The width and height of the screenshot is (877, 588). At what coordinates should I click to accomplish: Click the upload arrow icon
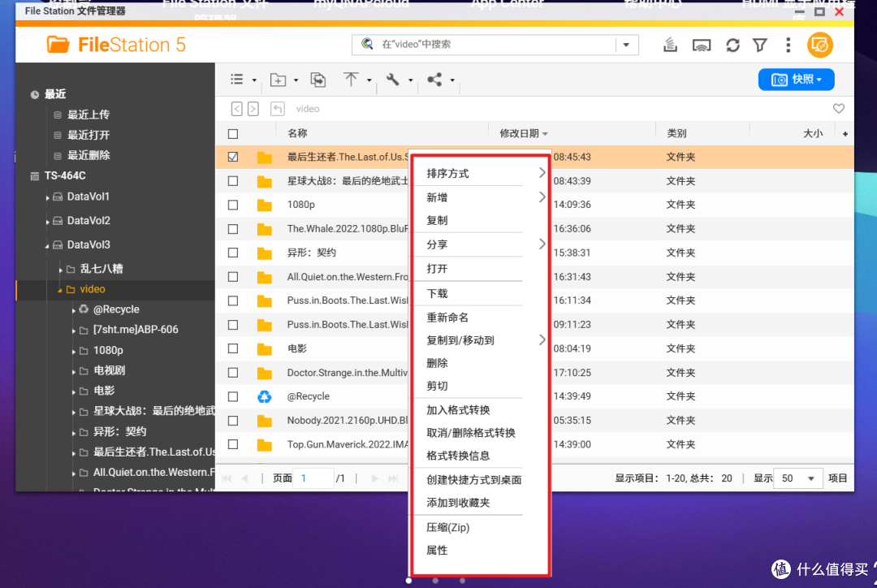(x=351, y=80)
